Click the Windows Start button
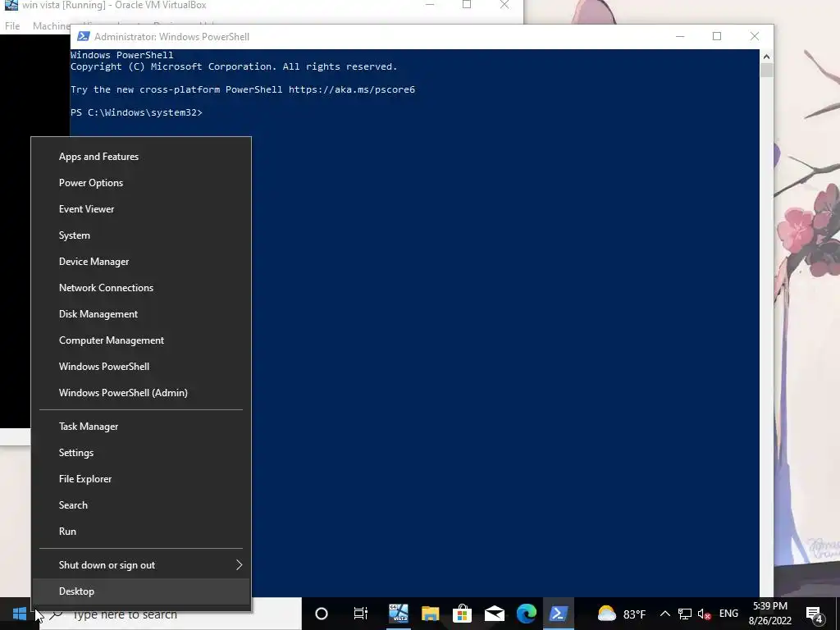Image resolution: width=840 pixels, height=630 pixels. point(20,614)
